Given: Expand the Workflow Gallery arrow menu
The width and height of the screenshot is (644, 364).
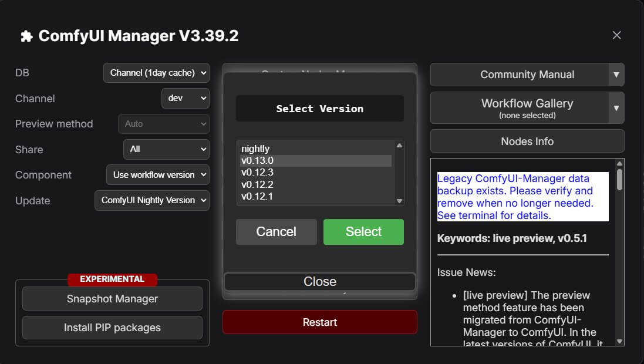Looking at the screenshot, I should [616, 108].
